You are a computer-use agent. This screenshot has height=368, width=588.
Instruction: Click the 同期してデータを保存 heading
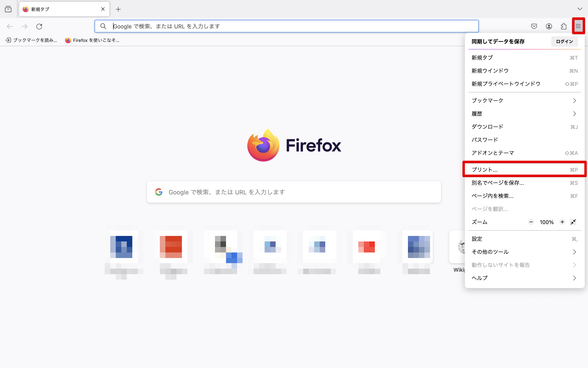point(498,42)
